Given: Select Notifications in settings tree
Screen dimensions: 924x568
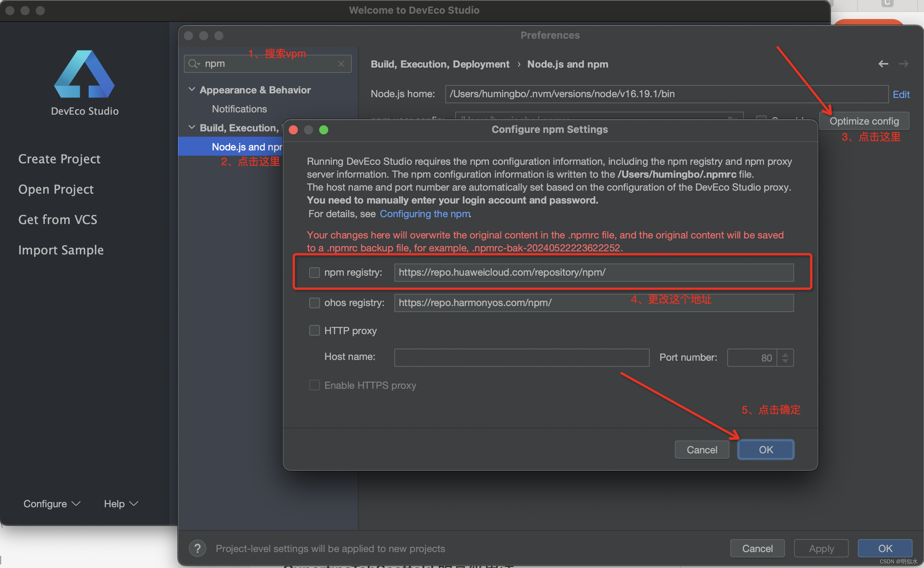Looking at the screenshot, I should (x=239, y=109).
